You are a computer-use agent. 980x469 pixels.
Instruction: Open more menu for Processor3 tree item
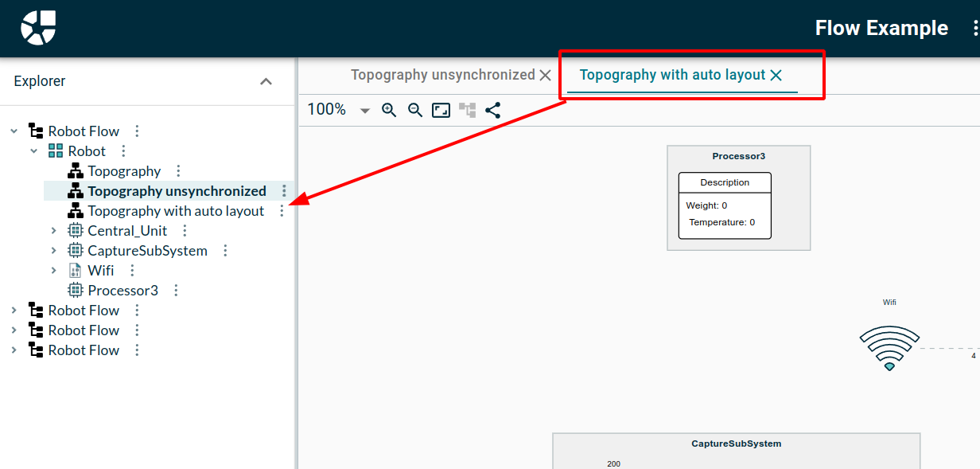click(x=176, y=291)
